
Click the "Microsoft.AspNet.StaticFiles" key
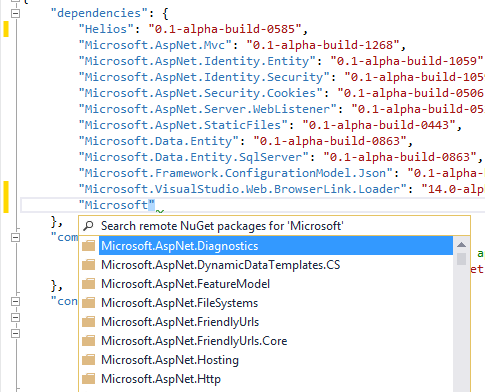(183, 125)
